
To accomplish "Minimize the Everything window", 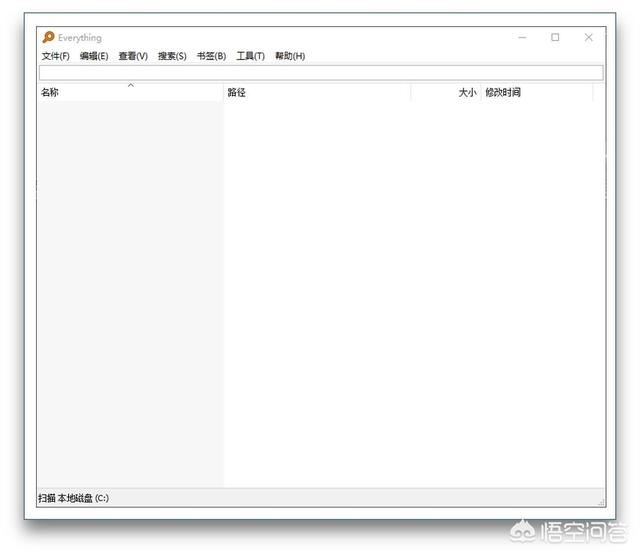I will pos(522,38).
